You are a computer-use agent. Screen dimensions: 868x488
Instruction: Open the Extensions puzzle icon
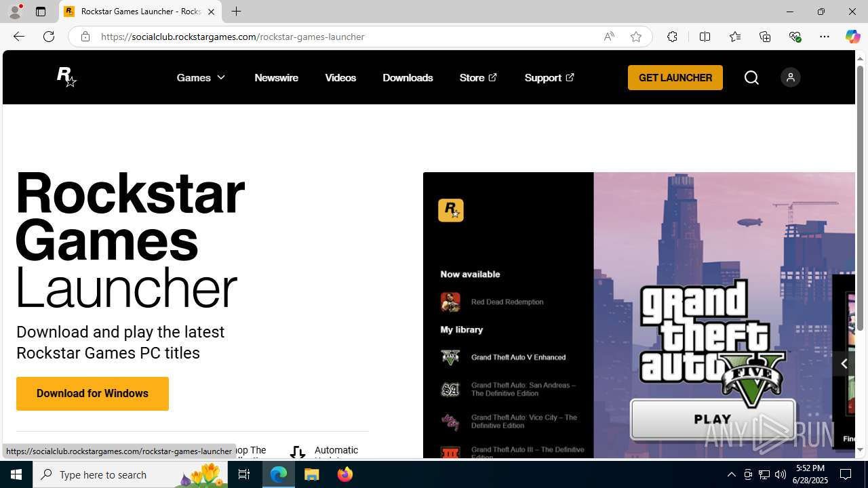pos(672,37)
